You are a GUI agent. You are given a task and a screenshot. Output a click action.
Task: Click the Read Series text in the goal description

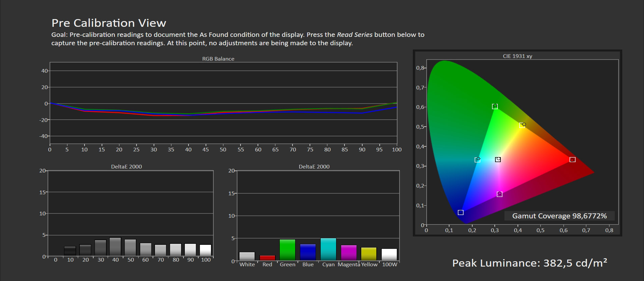tap(355, 34)
